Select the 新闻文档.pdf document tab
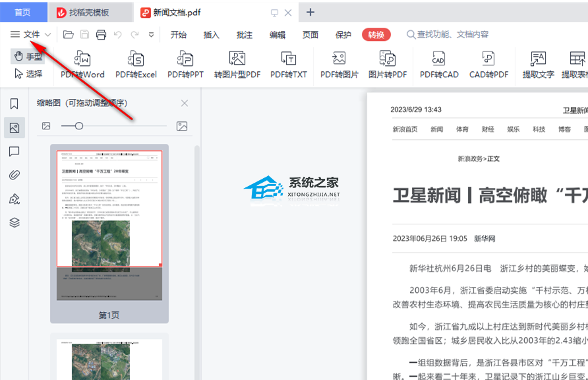The height and width of the screenshot is (380, 588). point(176,13)
